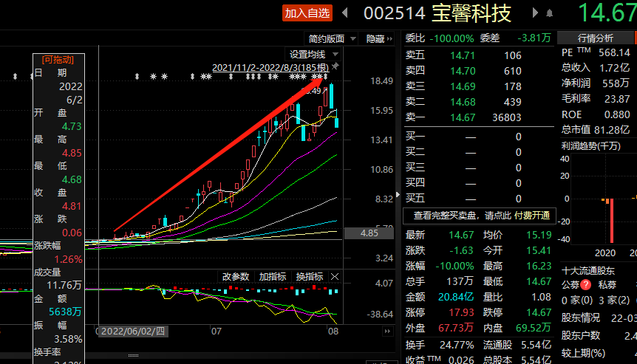This screenshot has height=364, width=637.
Task: Click the stock name 002514 宝馨科技
Action: tap(437, 13)
